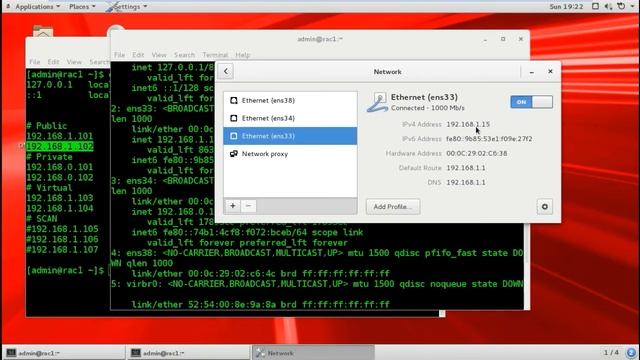Open Edit menu in the front terminal
Screen dimensions: 640x360
coord(138,55)
